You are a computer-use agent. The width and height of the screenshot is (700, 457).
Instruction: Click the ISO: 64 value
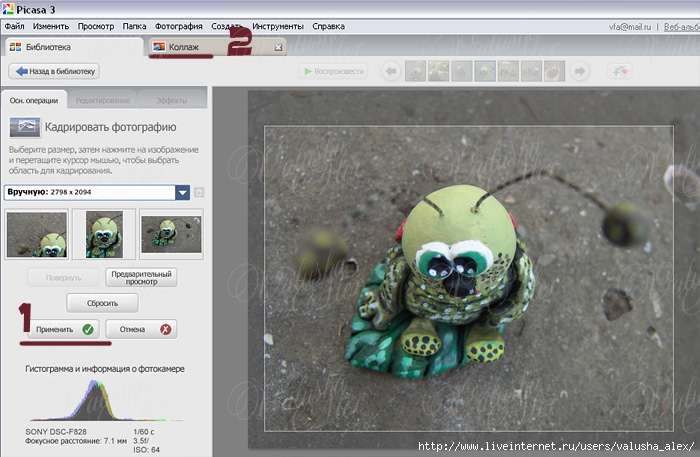pos(146,449)
